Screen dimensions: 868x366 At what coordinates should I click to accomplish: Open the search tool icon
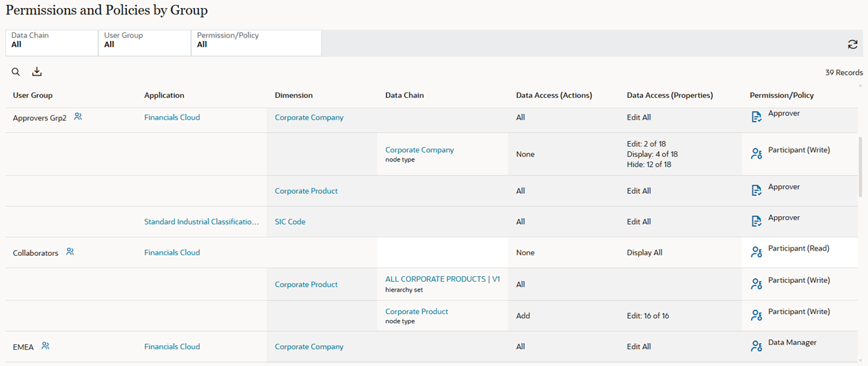pos(16,72)
